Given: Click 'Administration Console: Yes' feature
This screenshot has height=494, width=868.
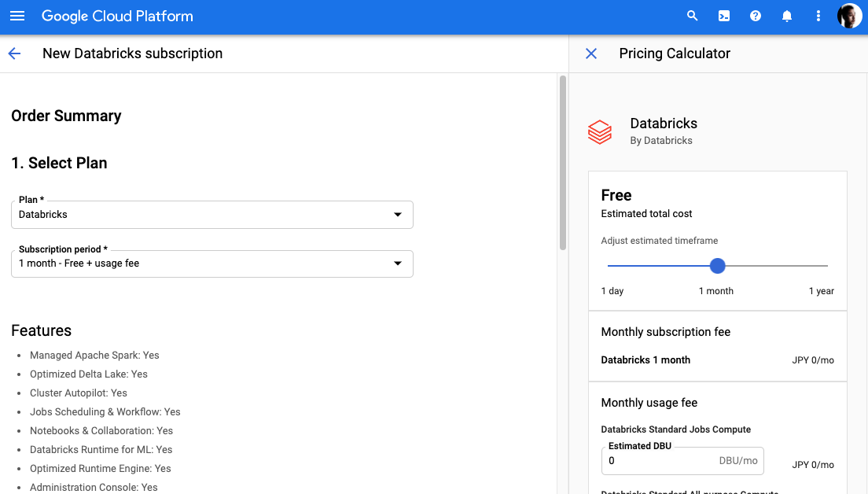Looking at the screenshot, I should 94,488.
